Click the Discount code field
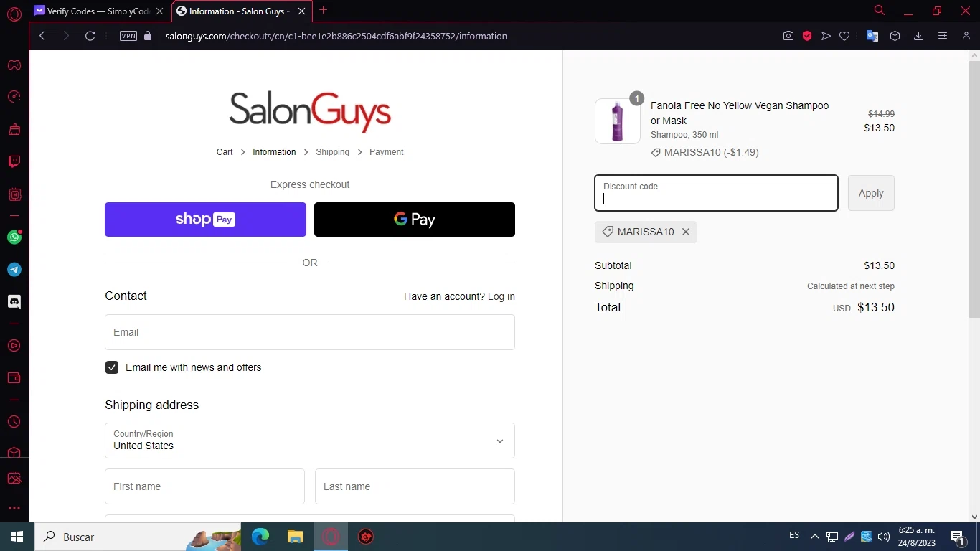Image resolution: width=980 pixels, height=551 pixels. click(716, 193)
